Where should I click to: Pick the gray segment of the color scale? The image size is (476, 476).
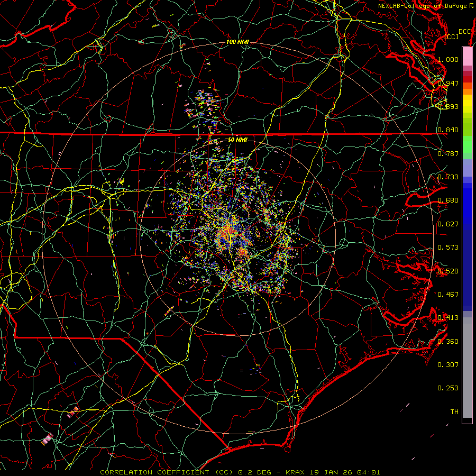tap(467, 368)
